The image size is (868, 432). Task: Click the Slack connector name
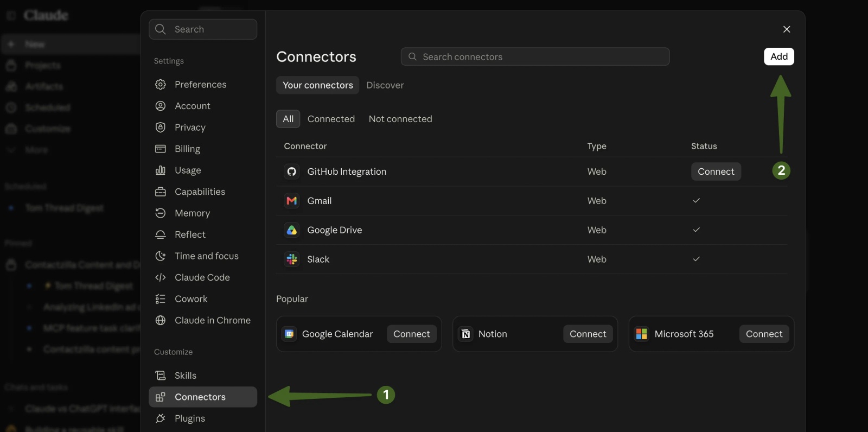[318, 259]
